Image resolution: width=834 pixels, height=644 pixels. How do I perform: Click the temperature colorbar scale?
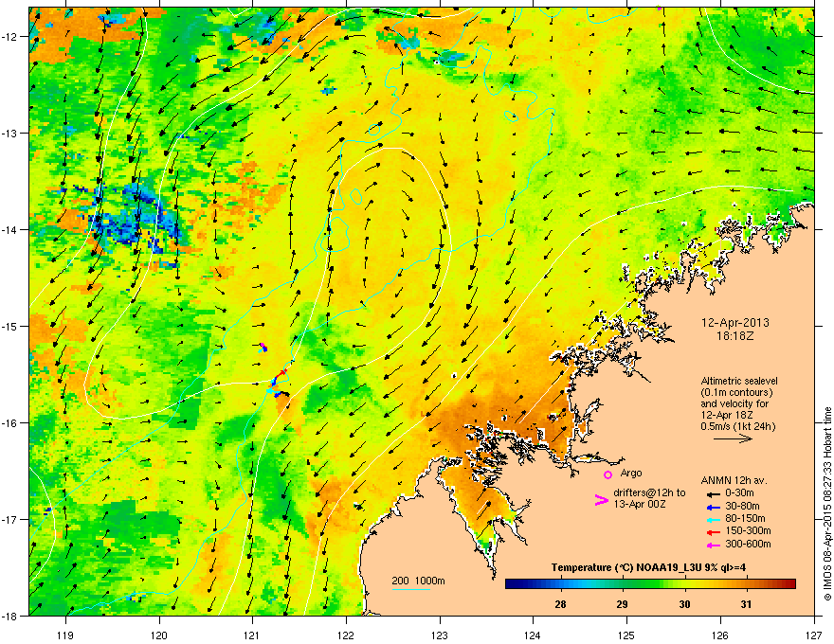click(x=650, y=583)
